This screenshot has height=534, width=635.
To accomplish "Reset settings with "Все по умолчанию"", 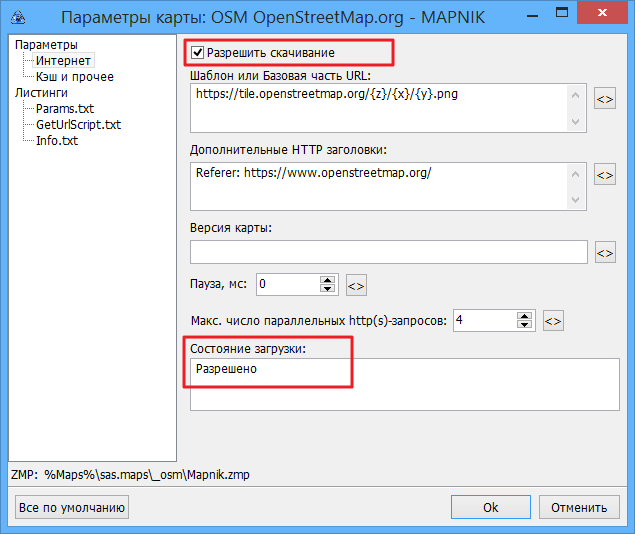I will tap(73, 507).
